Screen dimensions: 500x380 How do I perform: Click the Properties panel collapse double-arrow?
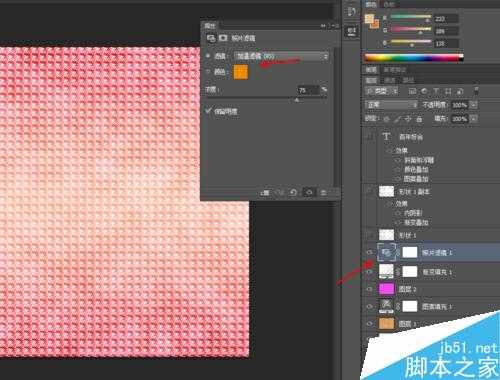(323, 26)
